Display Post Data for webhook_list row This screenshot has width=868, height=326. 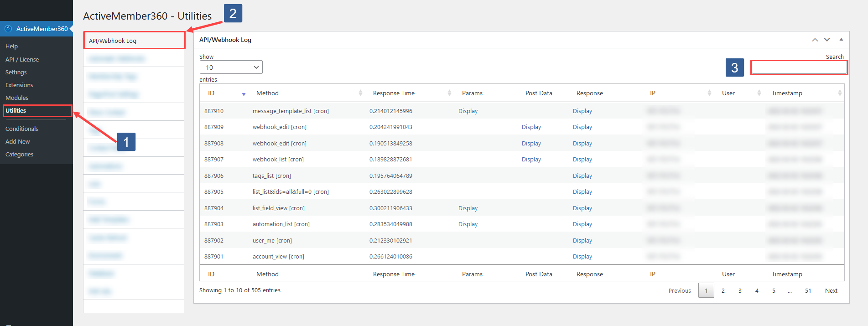[531, 160]
